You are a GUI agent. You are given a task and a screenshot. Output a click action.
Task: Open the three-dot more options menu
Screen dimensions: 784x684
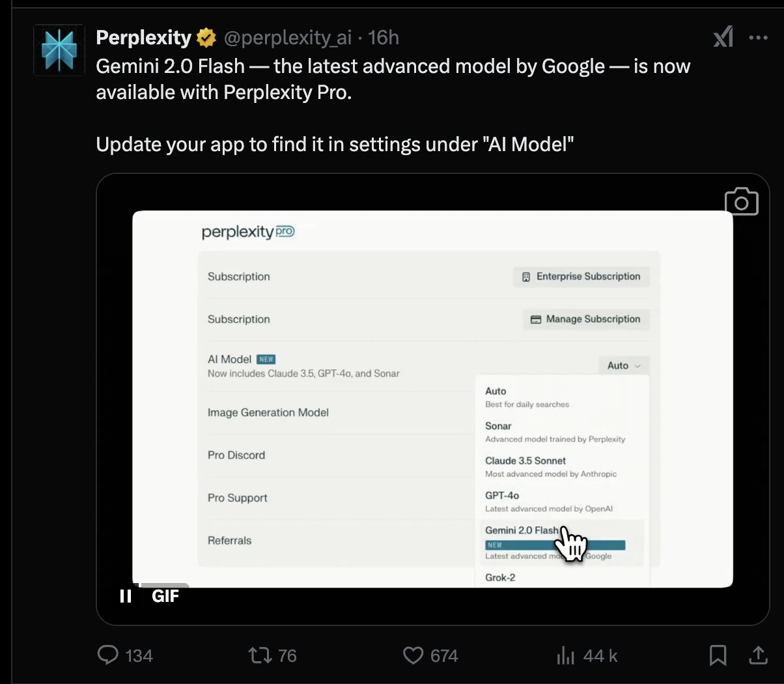[x=758, y=38]
